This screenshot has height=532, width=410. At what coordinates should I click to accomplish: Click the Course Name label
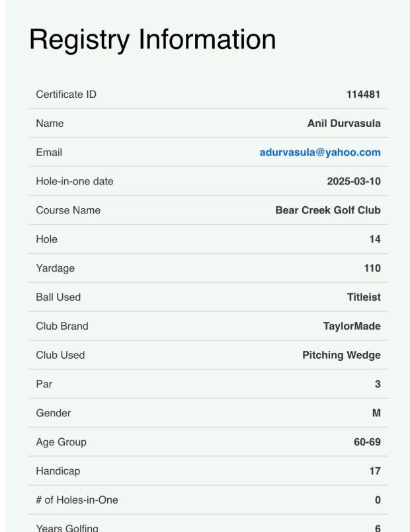[68, 210]
